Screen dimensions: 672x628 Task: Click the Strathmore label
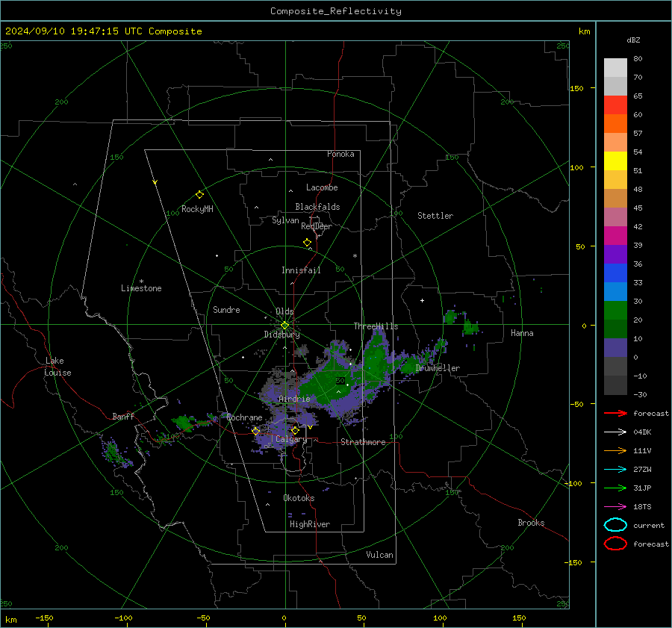(363, 442)
